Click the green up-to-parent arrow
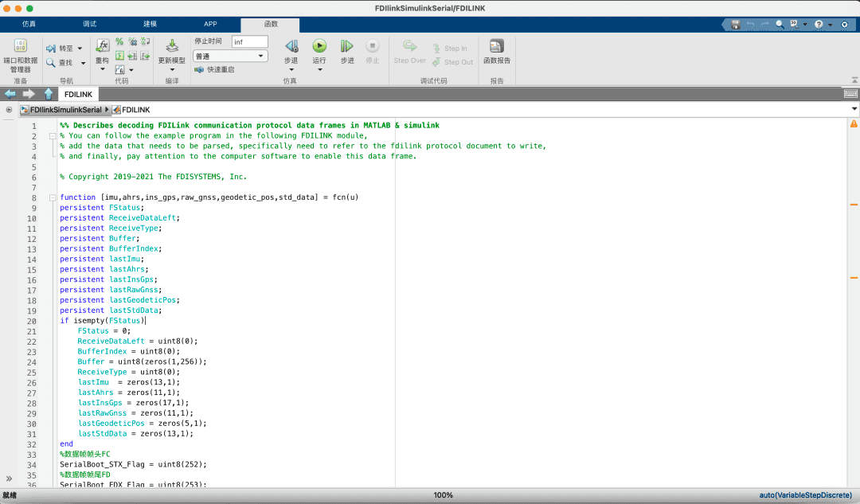The image size is (860, 504). [x=49, y=94]
